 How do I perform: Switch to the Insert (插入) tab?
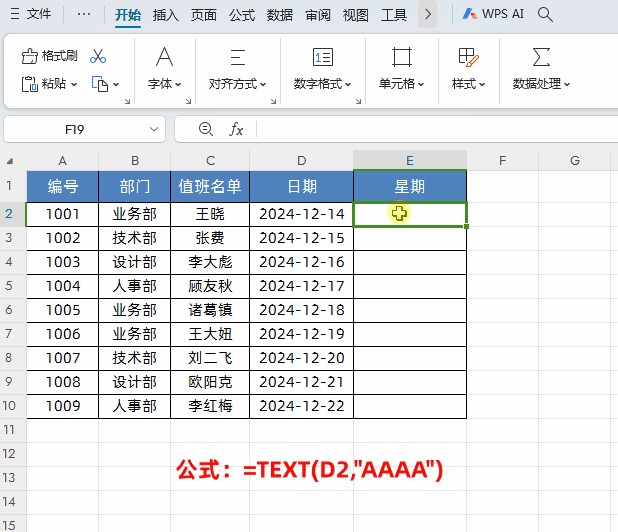pos(166,15)
